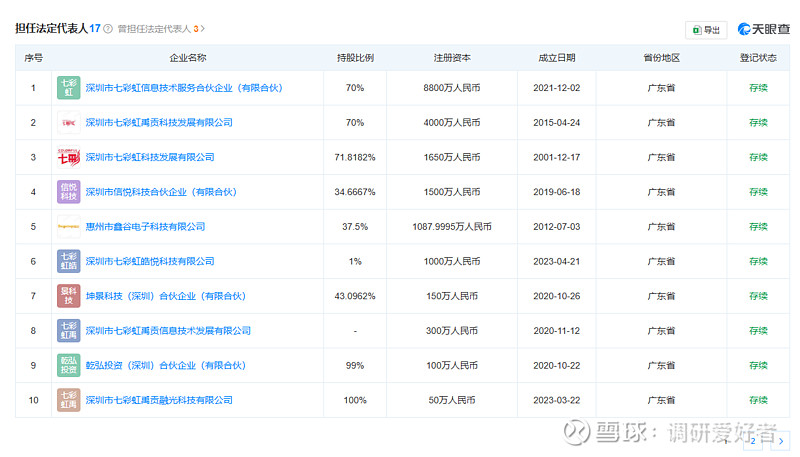Image resolution: width=800 pixels, height=457 pixels.
Task: Select the 300万人民币 capital cell
Action: pyautogui.click(x=452, y=331)
